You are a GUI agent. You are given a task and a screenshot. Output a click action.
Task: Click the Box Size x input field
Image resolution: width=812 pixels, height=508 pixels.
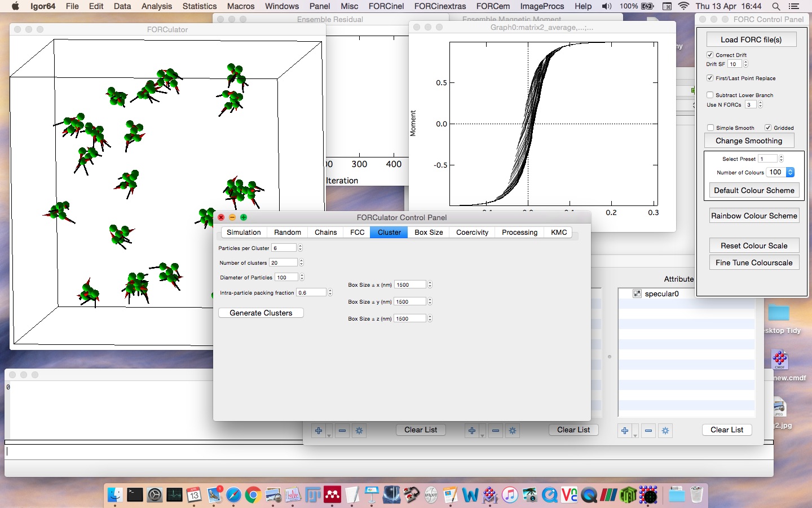tap(410, 284)
